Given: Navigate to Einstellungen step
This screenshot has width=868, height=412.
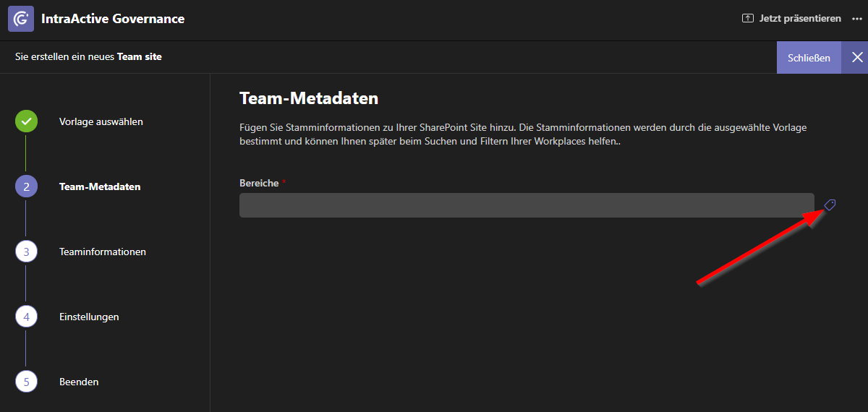Looking at the screenshot, I should [x=89, y=317].
